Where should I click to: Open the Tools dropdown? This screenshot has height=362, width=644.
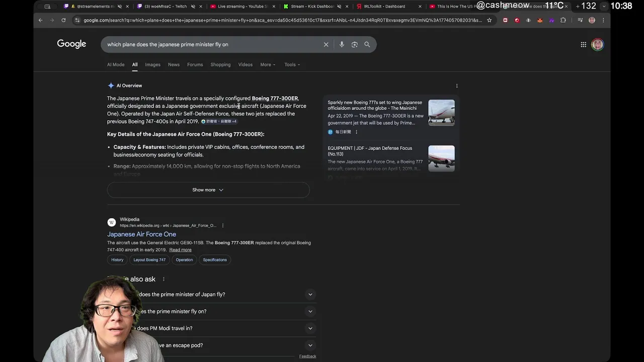292,64
